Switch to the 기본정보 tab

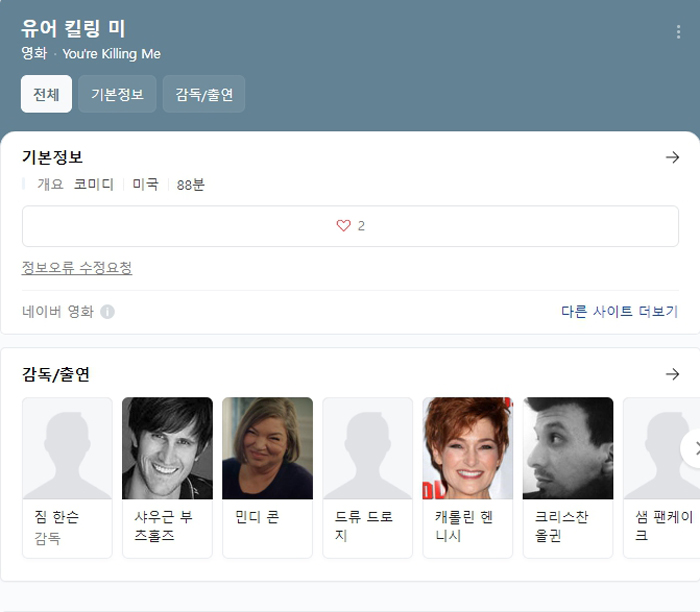point(117,94)
